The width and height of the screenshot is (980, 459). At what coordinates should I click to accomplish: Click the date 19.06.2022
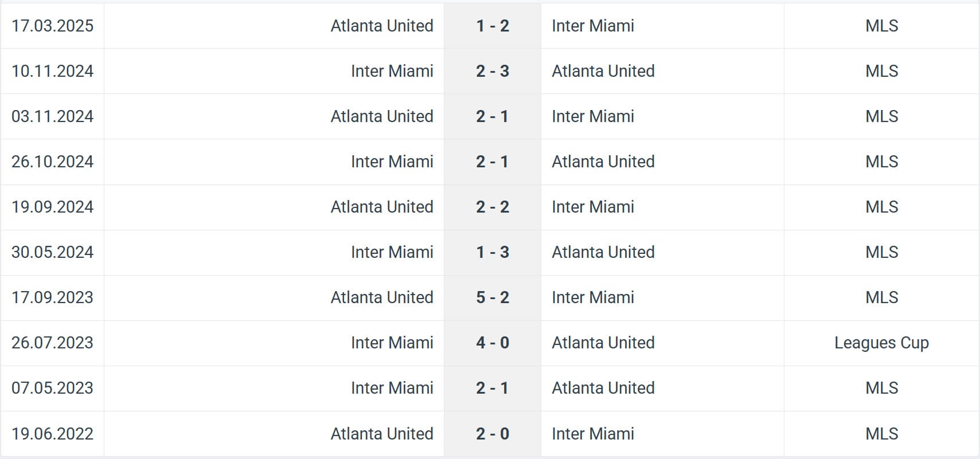coord(52,434)
